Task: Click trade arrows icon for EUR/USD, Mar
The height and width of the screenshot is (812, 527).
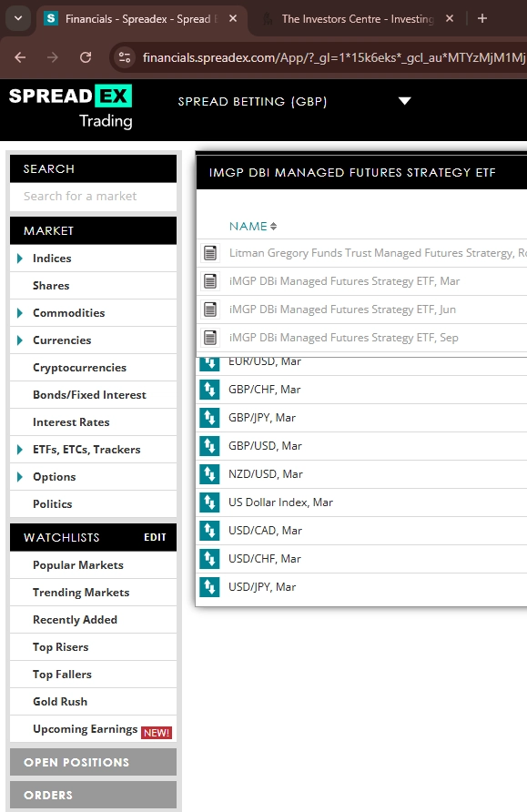Action: tap(209, 363)
